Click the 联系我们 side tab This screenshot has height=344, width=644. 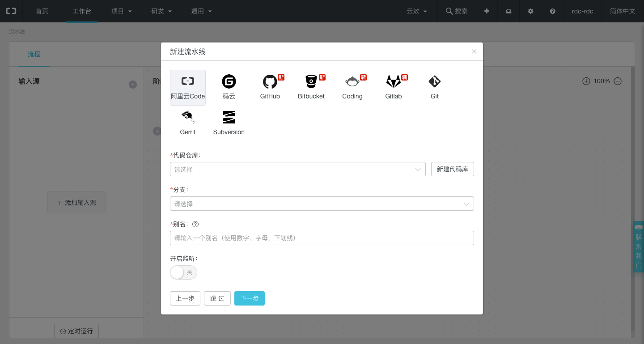pos(639,246)
